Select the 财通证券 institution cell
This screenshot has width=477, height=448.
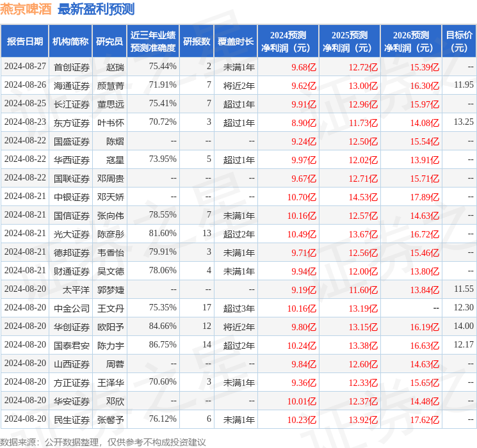pos(72,271)
